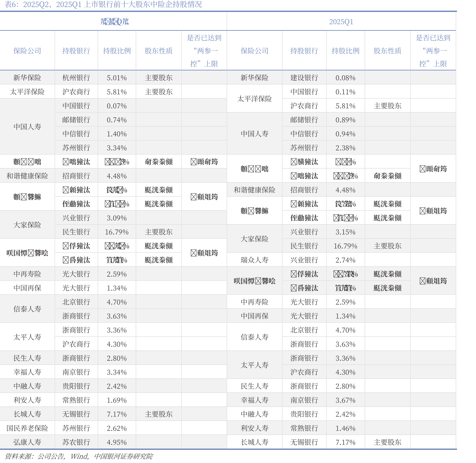Screen dimensions: 476x463
Task: Select the 国民养老保险 insurer cell
Action: tap(27, 428)
